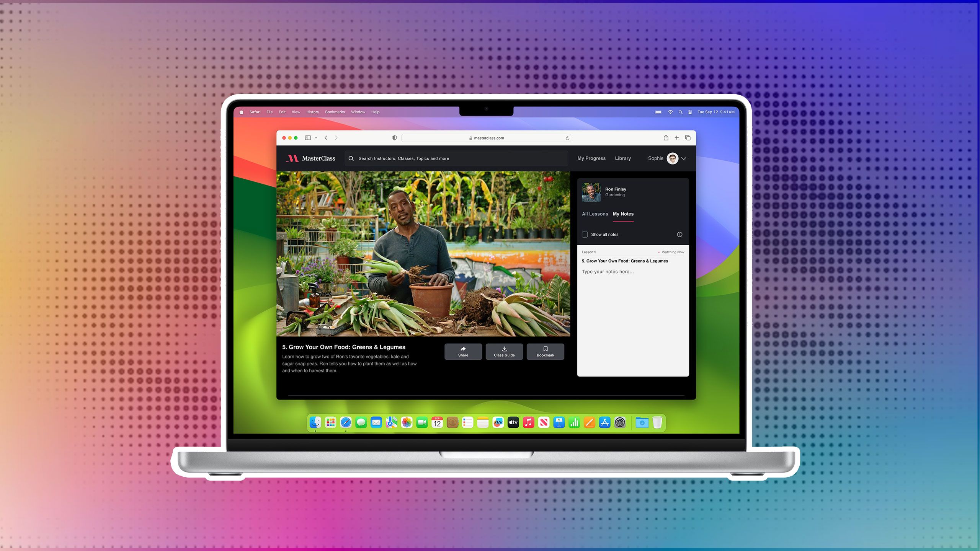Select the My Notes tab
Screen dimensions: 980x551
(x=622, y=214)
